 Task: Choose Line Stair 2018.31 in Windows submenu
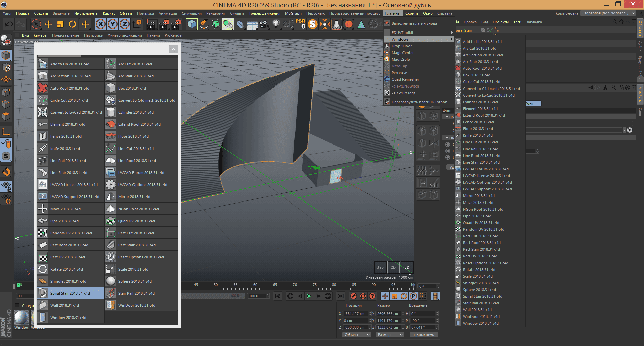pyautogui.click(x=490, y=162)
